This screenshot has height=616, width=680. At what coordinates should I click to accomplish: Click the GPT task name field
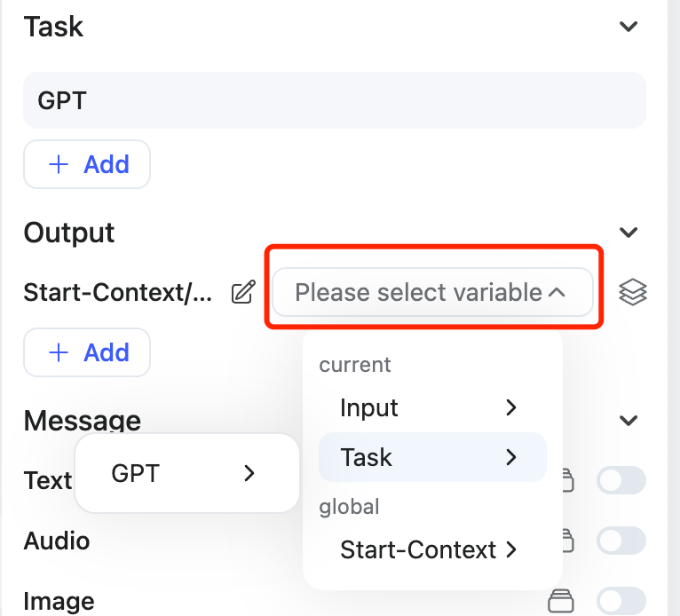pyautogui.click(x=334, y=99)
